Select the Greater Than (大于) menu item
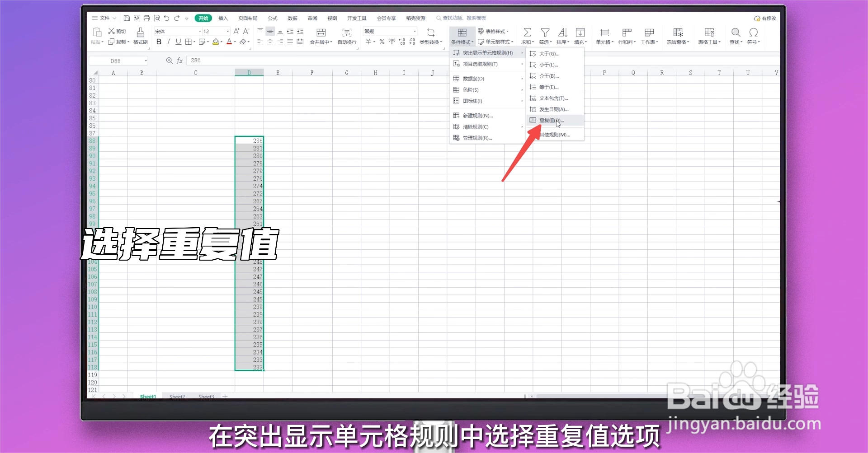The height and width of the screenshot is (453, 868). [x=555, y=53]
